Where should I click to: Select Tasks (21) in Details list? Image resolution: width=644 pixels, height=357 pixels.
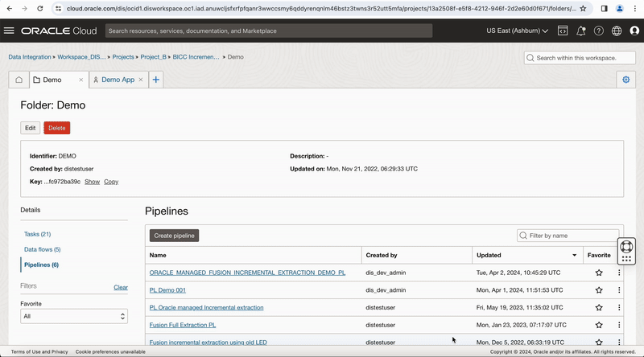pyautogui.click(x=37, y=234)
